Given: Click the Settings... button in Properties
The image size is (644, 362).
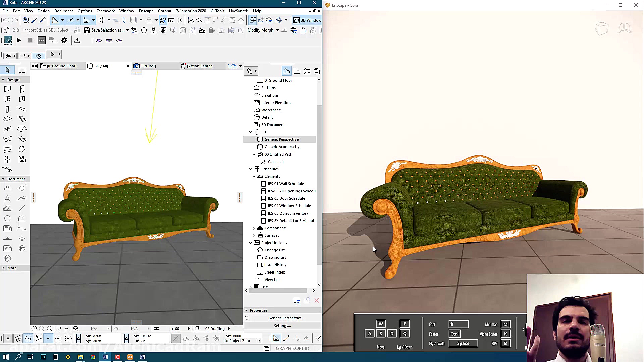Looking at the screenshot, I should coord(282,326).
